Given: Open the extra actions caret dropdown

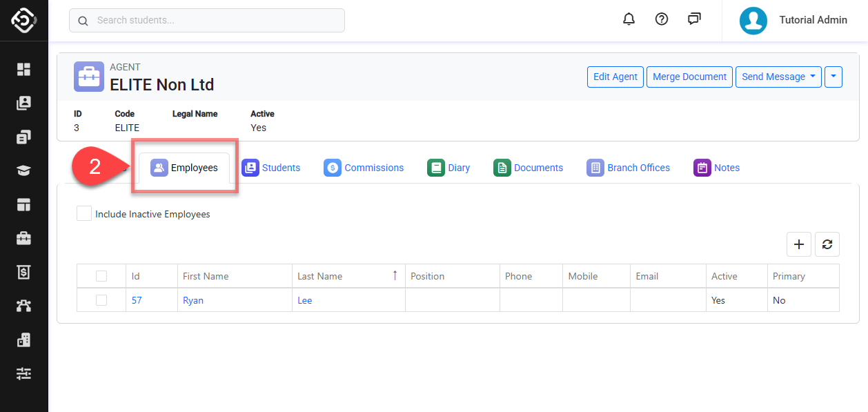Looking at the screenshot, I should point(834,77).
